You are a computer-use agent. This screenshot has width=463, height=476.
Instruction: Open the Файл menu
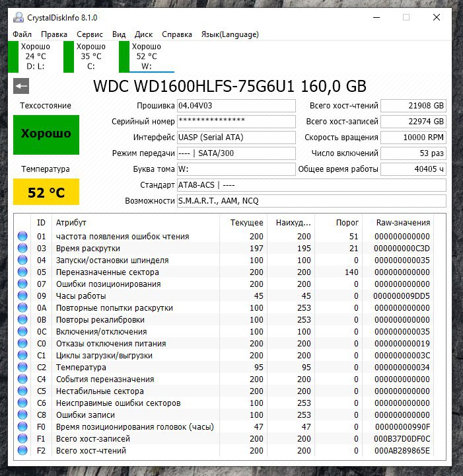click(22, 34)
